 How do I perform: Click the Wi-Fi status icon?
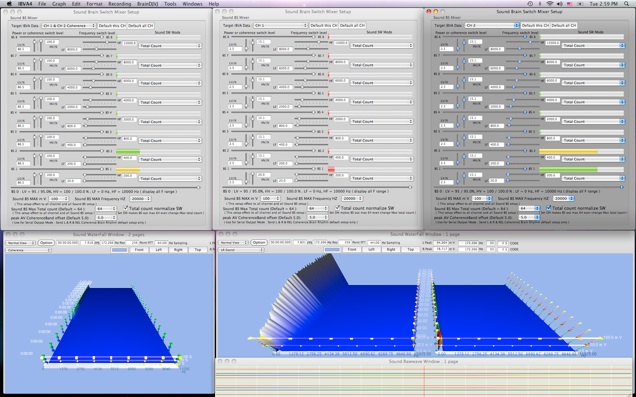tap(550, 4)
